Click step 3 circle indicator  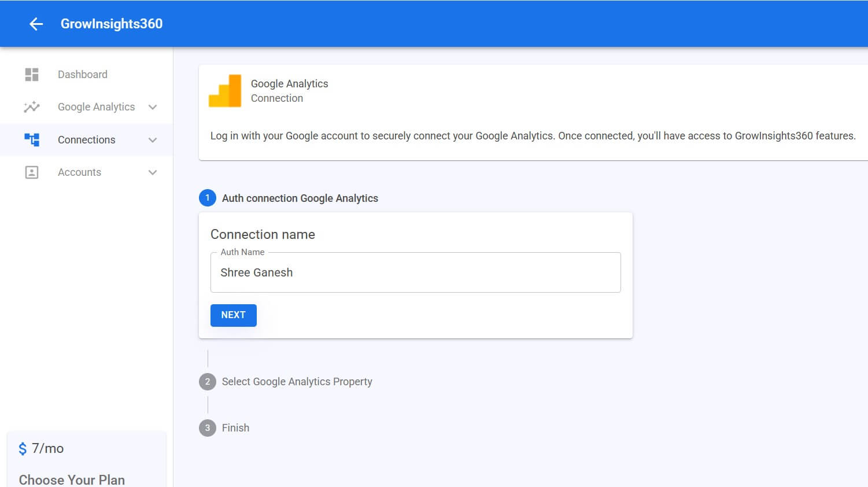point(208,428)
